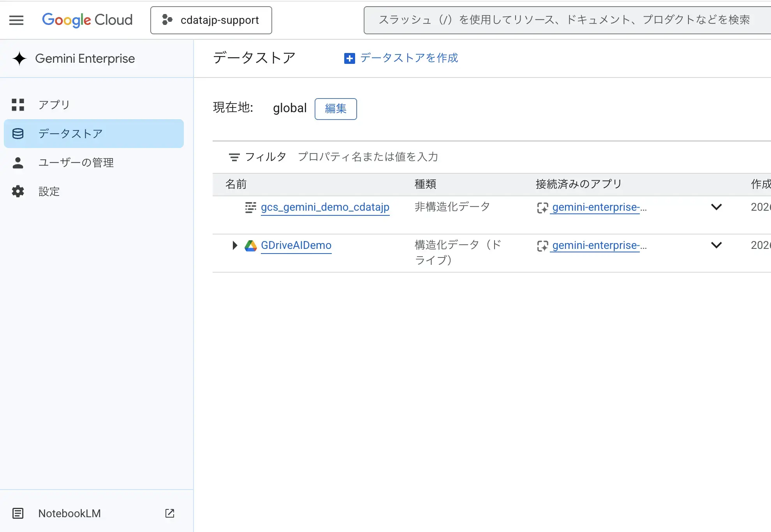Open ユーザーの管理 page
This screenshot has width=771, height=532.
pyautogui.click(x=94, y=162)
